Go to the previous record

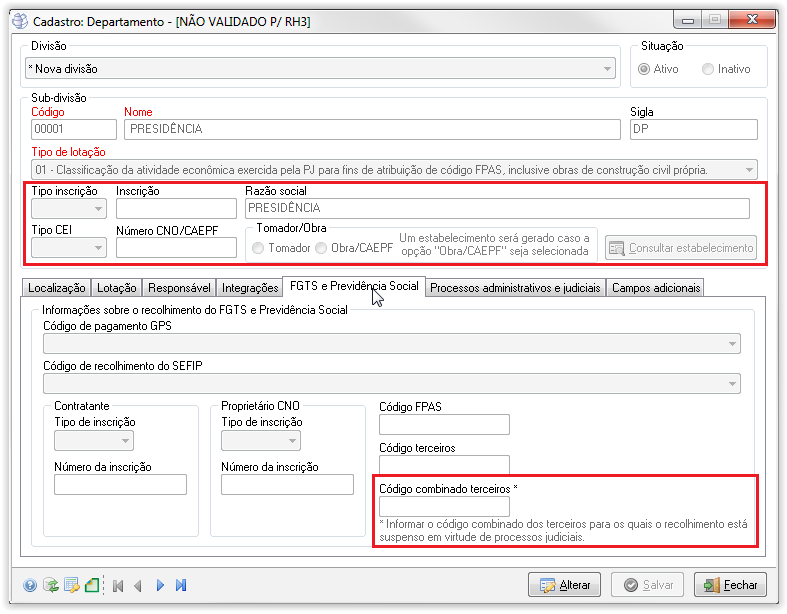[138, 586]
